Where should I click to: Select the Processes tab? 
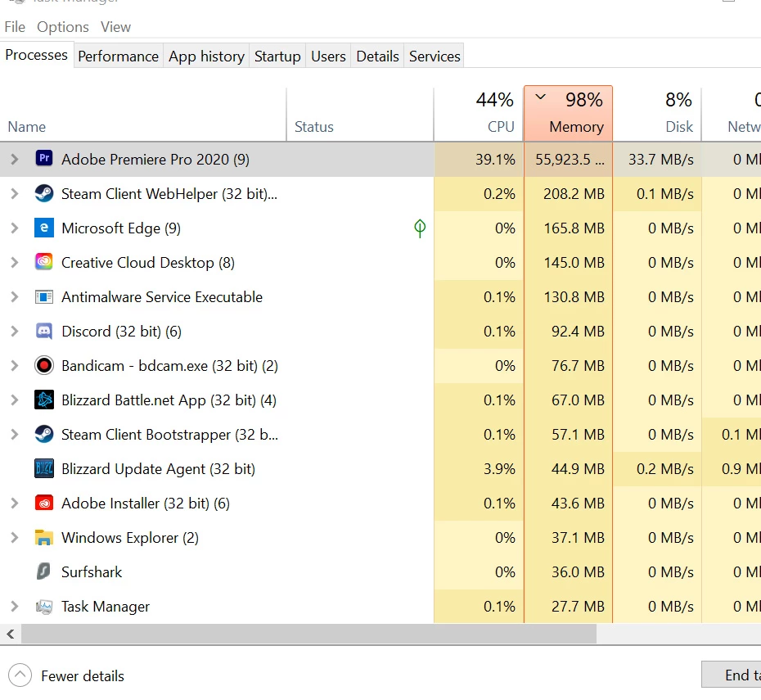(x=36, y=55)
